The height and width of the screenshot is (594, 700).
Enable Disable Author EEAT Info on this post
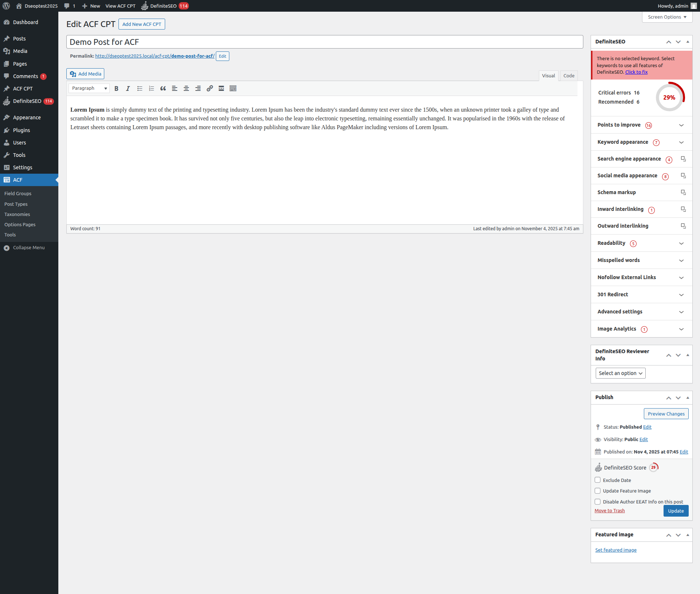[598, 501]
